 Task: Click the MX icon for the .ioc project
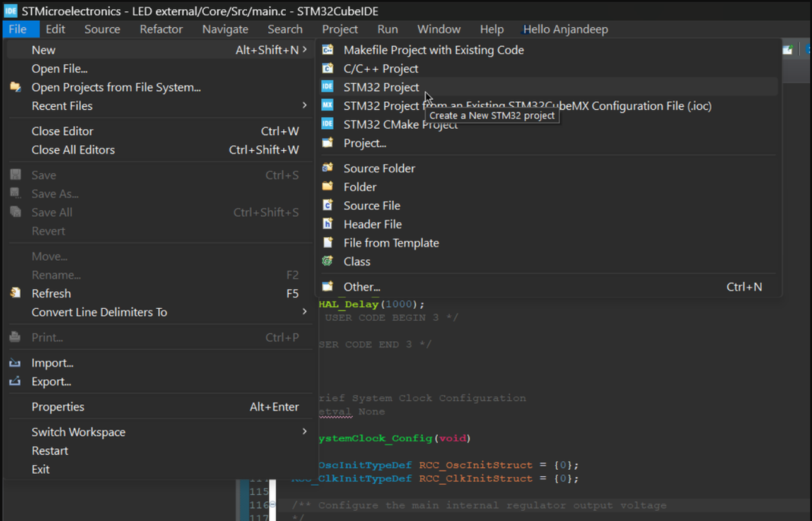[327, 105]
